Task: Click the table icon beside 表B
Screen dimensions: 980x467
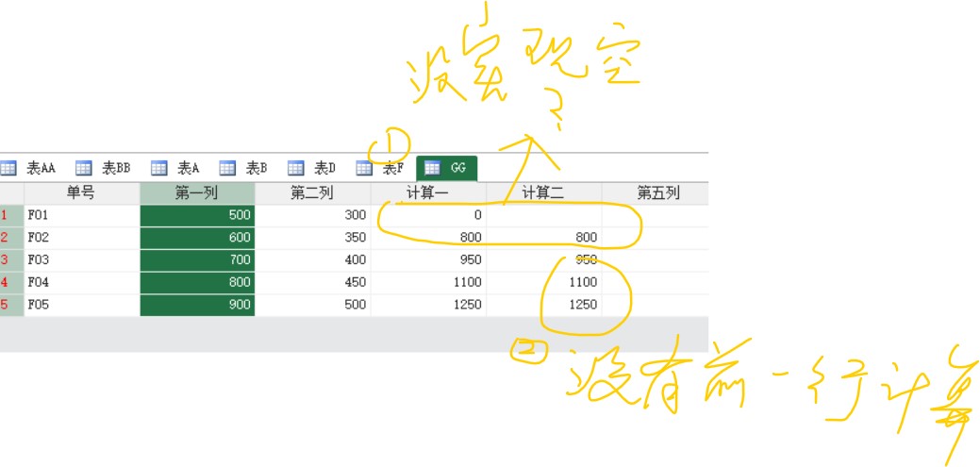Action: coord(227,168)
